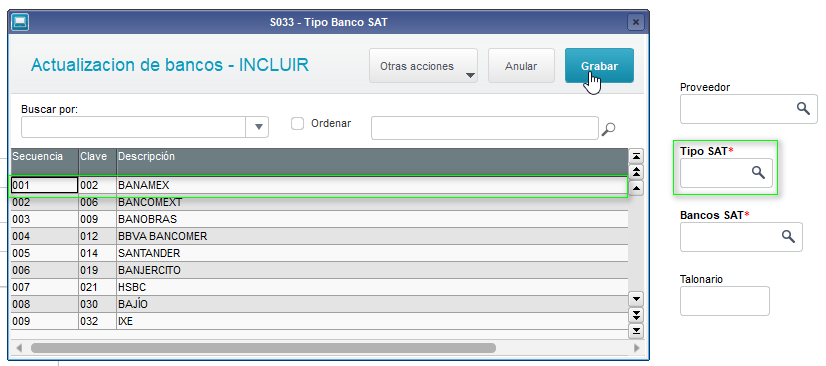826x366 pixels.
Task: Click the search text field beside Ordenar
Action: [x=485, y=128]
